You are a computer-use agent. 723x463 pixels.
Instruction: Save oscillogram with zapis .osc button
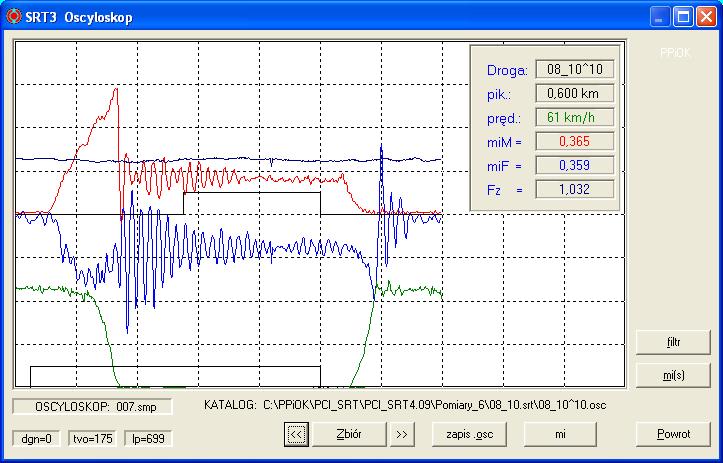[x=469, y=434]
